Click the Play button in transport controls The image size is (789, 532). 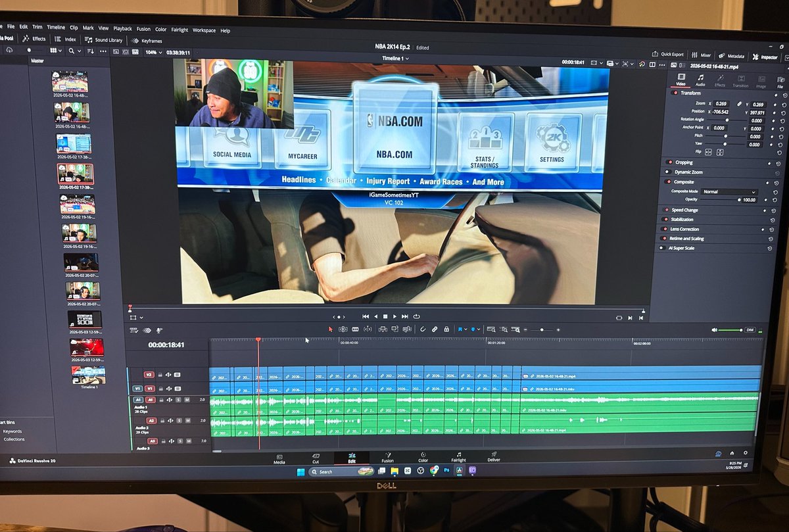point(394,316)
